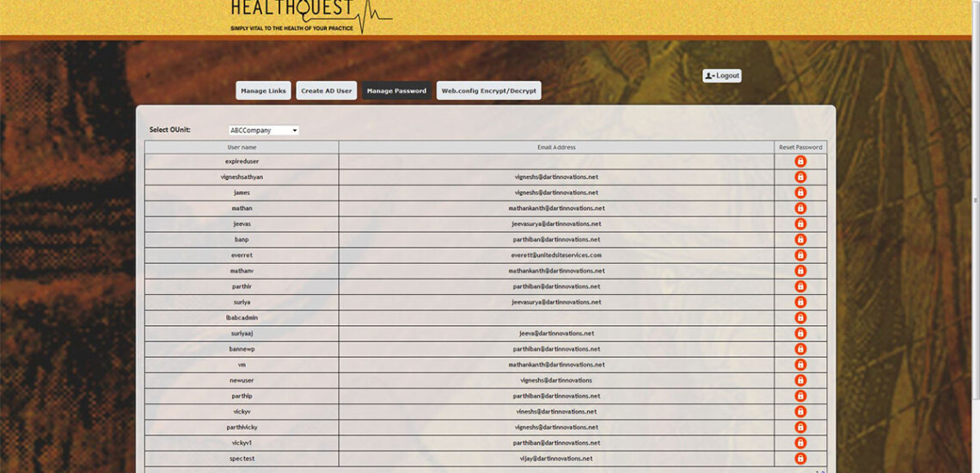Click reset lock icon for spectest
This screenshot has width=980, height=473.
tap(800, 458)
